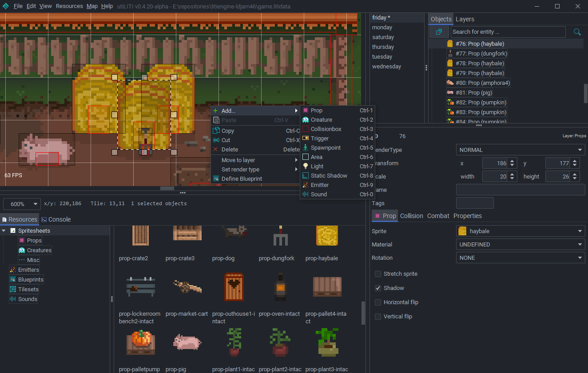Collapse the Spritesheets tree node
This screenshot has height=373, width=588.
(x=4, y=230)
